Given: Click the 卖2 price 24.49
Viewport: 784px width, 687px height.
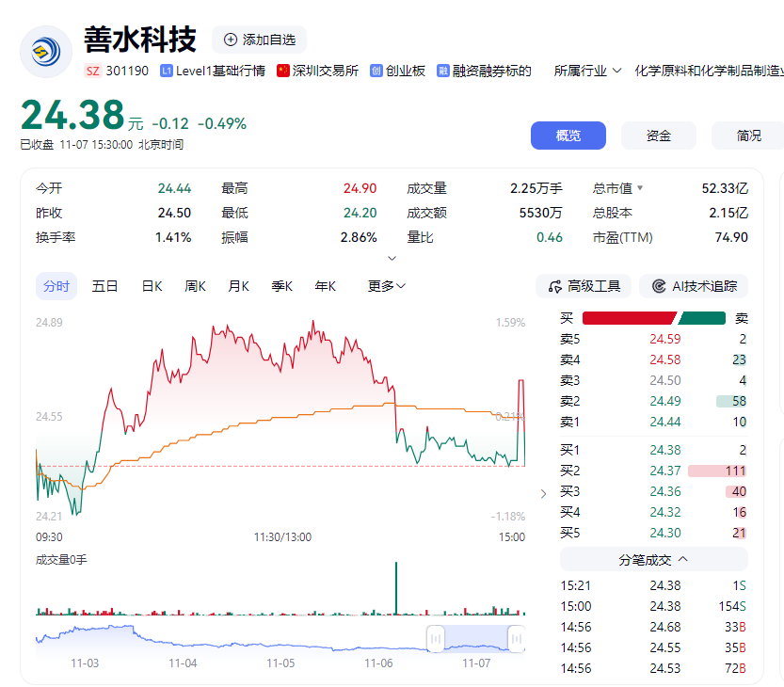Looking at the screenshot, I should point(665,401).
